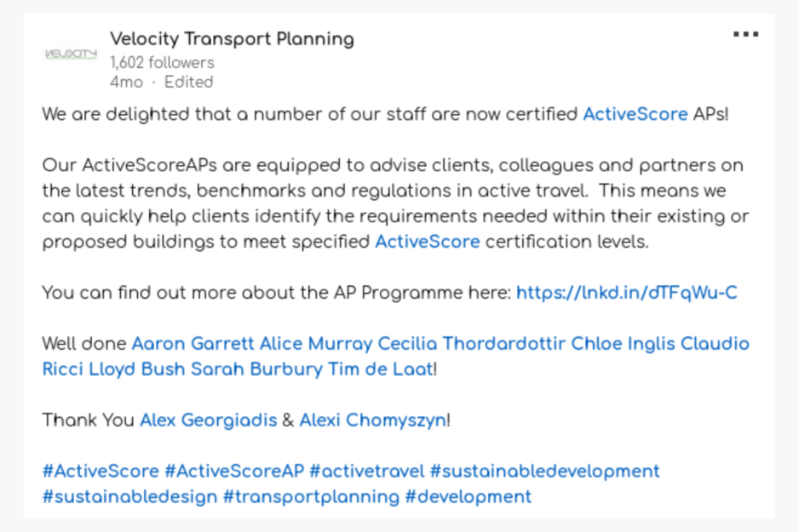The width and height of the screenshot is (799, 532).
Task: Open the #sustainabledevelopment hashtag
Action: pos(544,471)
